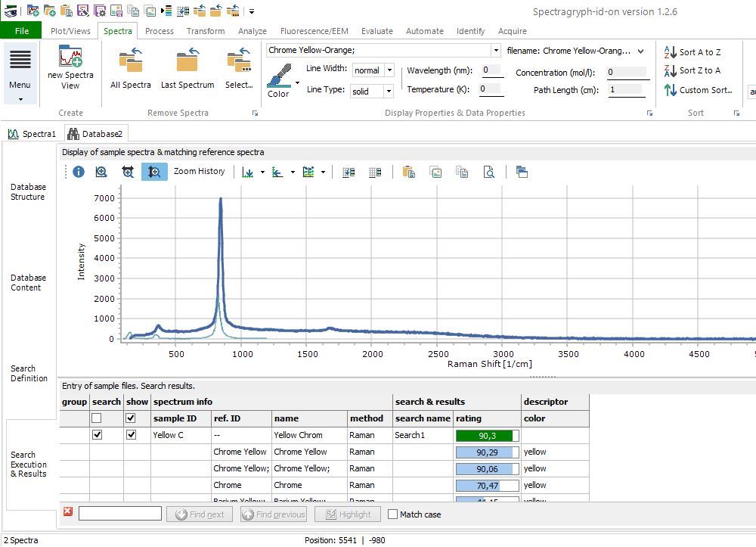Open the spectrum name dropdown Chrome Yellow-Orange

496,51
